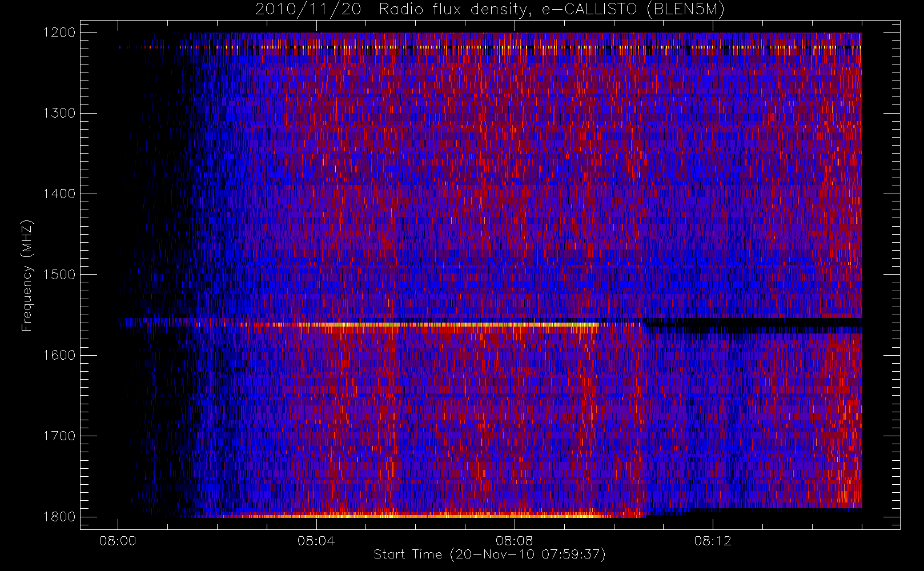This screenshot has width=924, height=571.
Task: Click the 1200 frequency tick label
Action: (x=59, y=33)
